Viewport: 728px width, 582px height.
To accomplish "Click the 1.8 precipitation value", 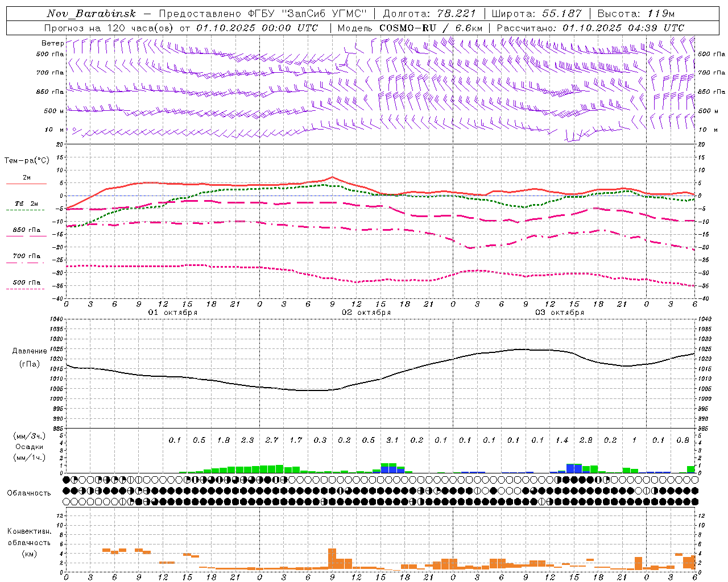I will (x=224, y=440).
